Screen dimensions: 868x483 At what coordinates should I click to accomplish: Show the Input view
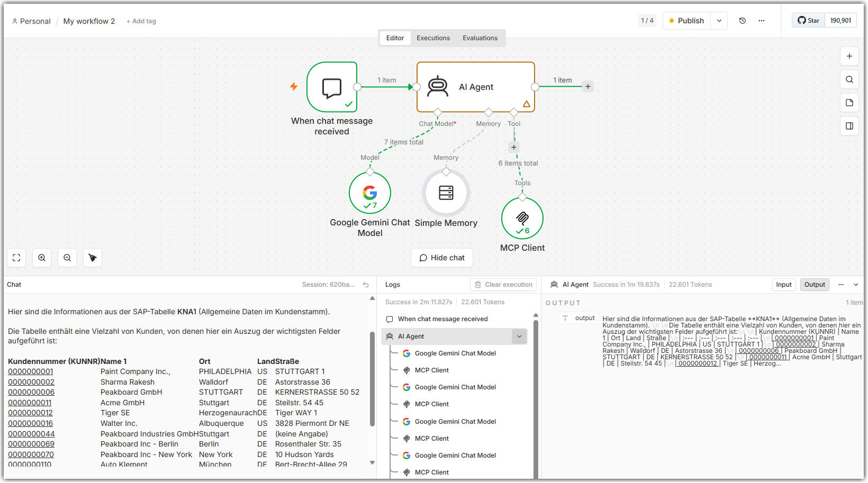coord(784,285)
